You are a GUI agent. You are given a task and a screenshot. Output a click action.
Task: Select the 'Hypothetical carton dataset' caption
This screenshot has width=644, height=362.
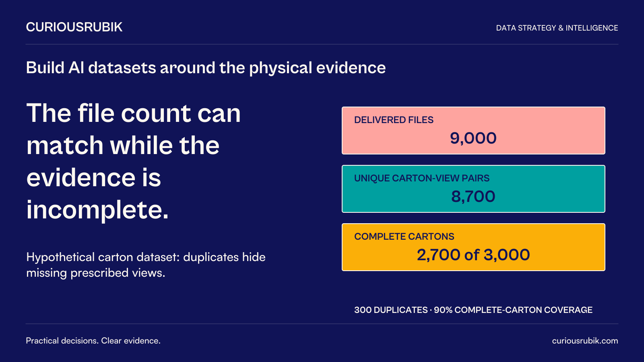point(146,265)
